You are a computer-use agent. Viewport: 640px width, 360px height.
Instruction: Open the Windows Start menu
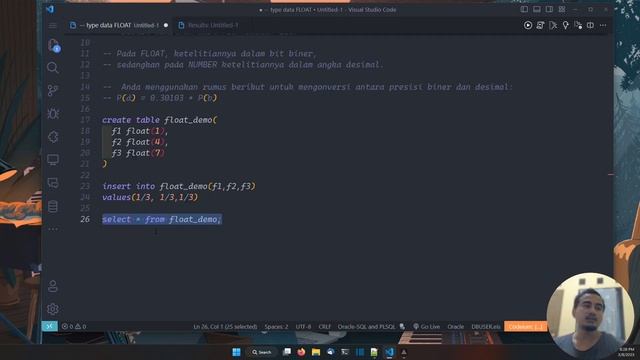236,352
